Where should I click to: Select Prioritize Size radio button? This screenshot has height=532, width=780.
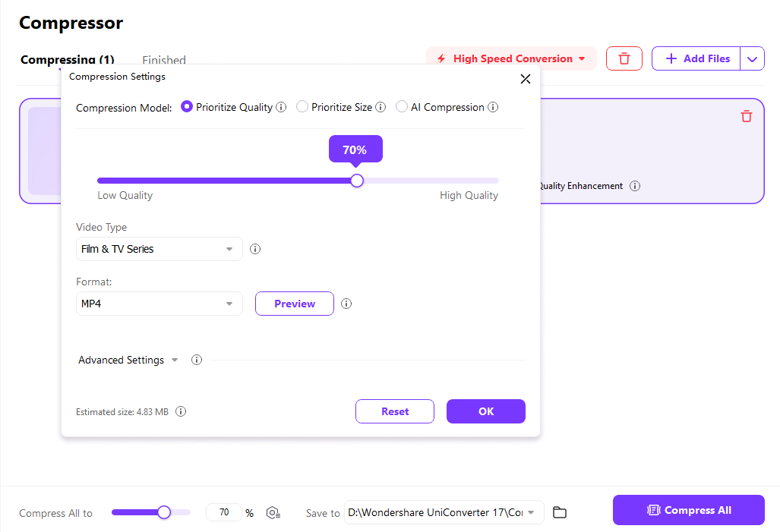tap(302, 107)
